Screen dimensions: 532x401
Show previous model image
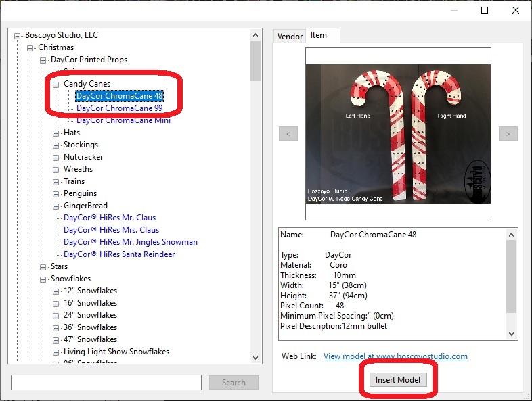point(288,133)
